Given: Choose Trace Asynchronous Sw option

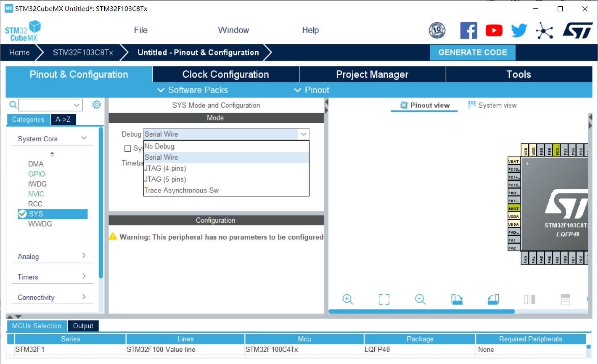Looking at the screenshot, I should click(226, 190).
